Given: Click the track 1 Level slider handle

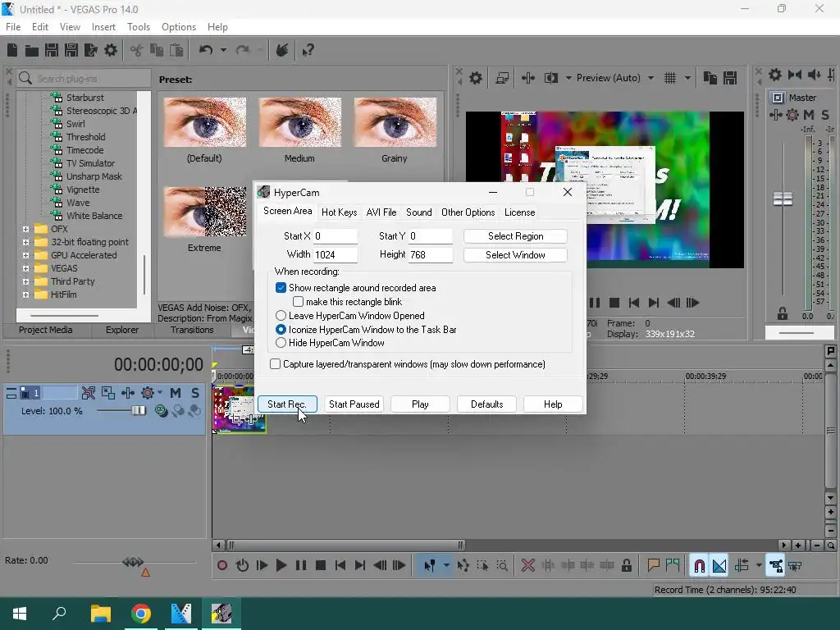Looking at the screenshot, I should pyautogui.click(x=139, y=410).
